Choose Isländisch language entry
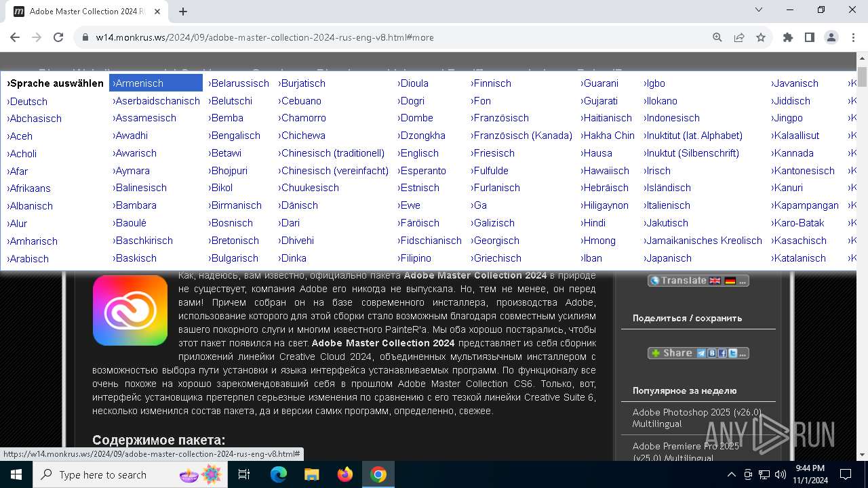 click(x=667, y=188)
